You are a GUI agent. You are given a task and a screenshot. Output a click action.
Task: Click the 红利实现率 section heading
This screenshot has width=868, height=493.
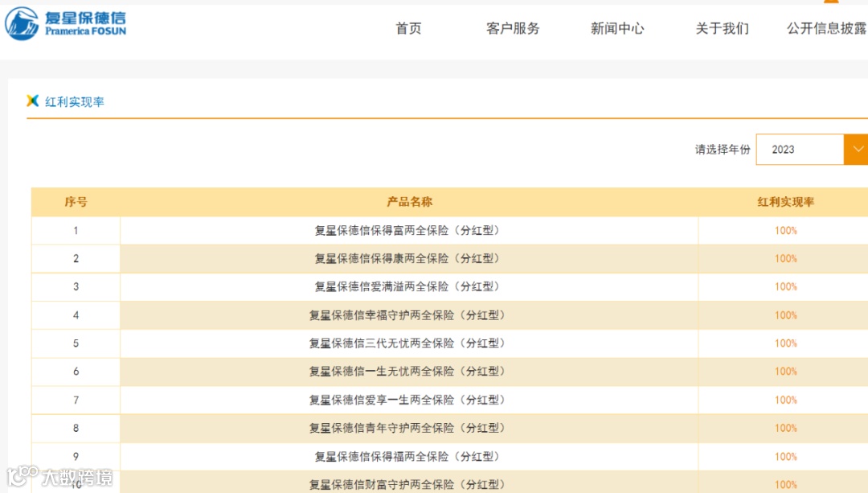tap(75, 102)
